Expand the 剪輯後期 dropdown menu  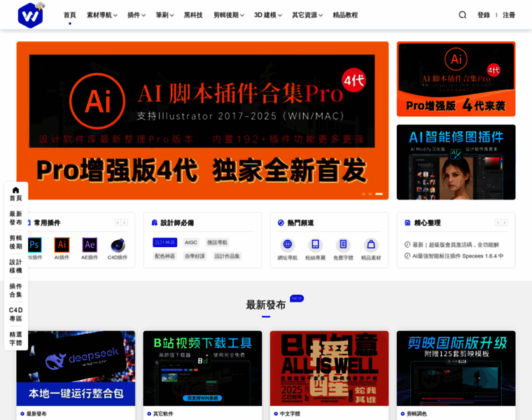[x=229, y=15]
